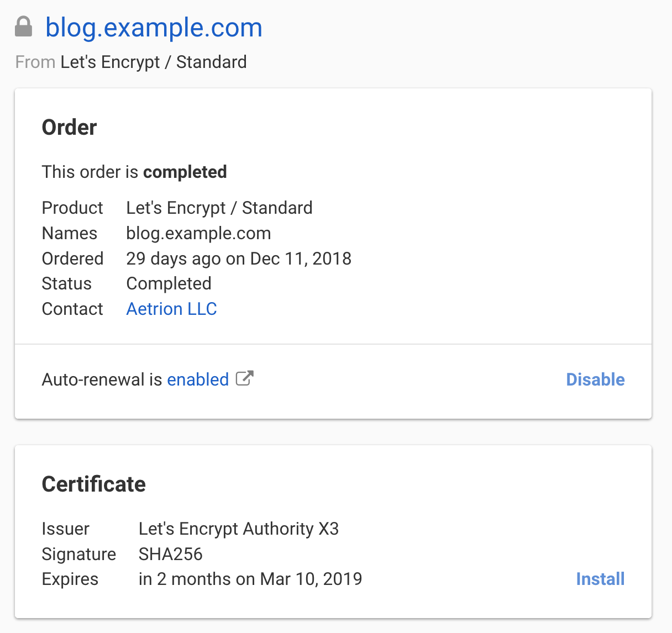This screenshot has height=633, width=672.
Task: Select the Mar 10, 2019 expiration date
Action: 309,579
